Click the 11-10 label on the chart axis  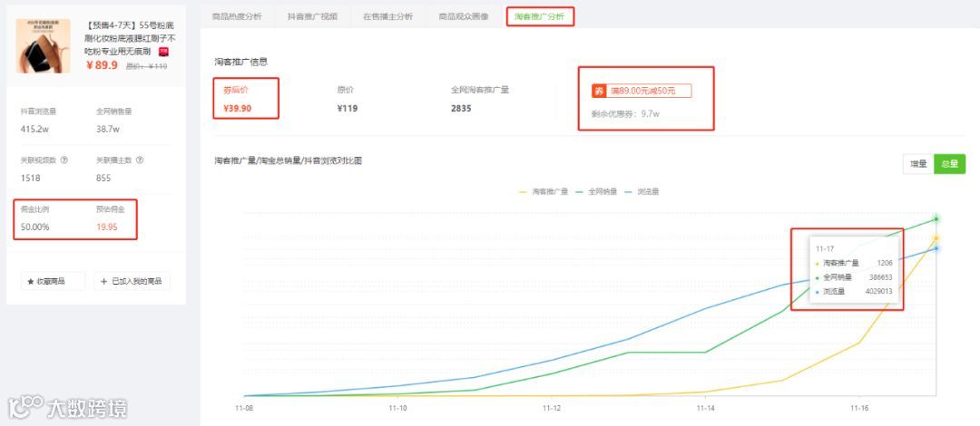(397, 408)
